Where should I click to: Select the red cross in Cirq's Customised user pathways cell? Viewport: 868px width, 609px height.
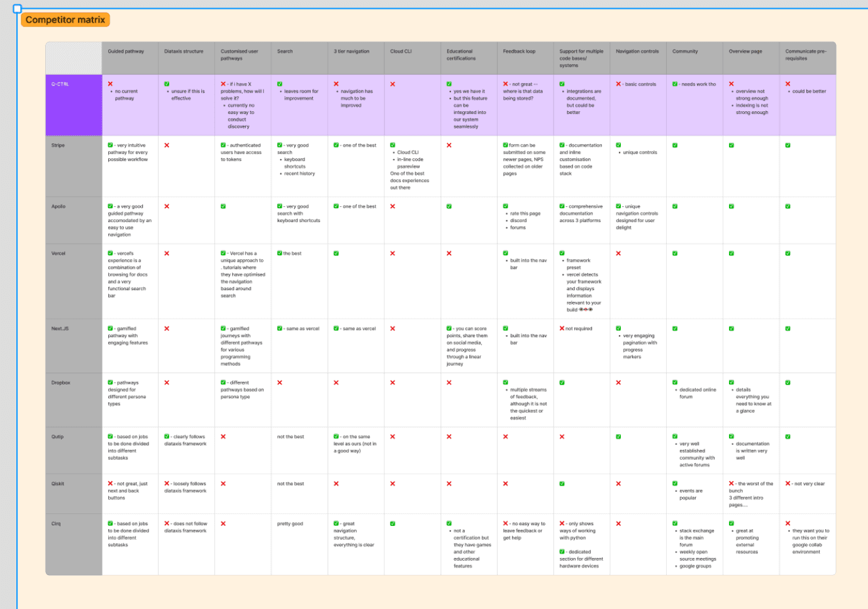[223, 523]
